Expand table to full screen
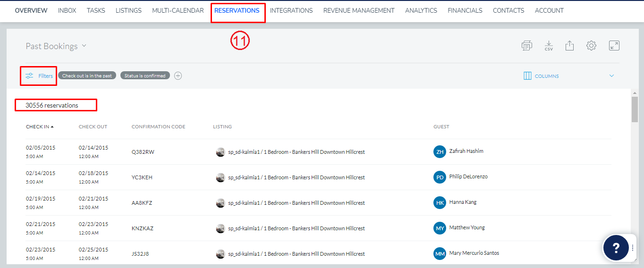This screenshot has height=268, width=644. coord(614,46)
